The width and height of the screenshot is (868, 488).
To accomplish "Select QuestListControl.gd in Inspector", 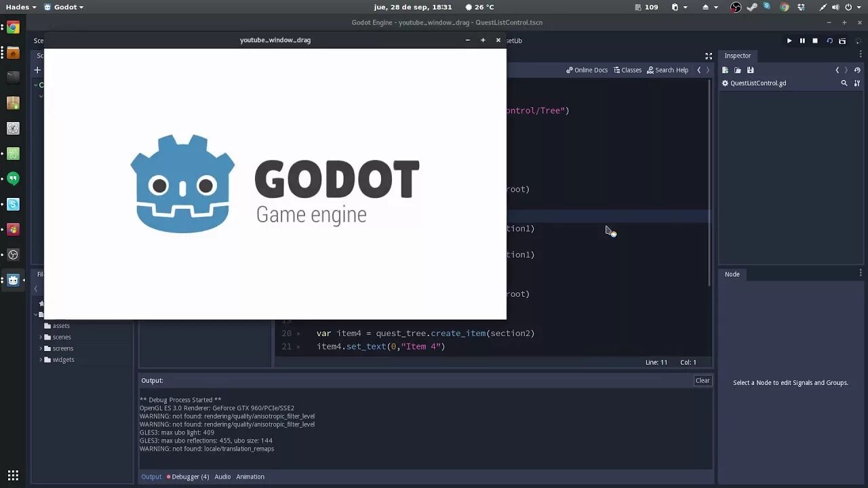I will coord(754,83).
